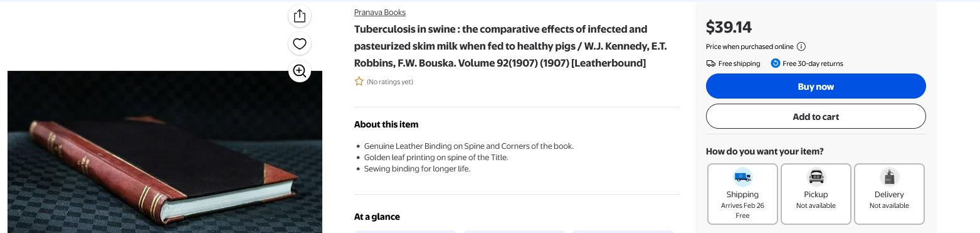Click the pickup car icon
This screenshot has width=980, height=233.
tap(816, 176)
